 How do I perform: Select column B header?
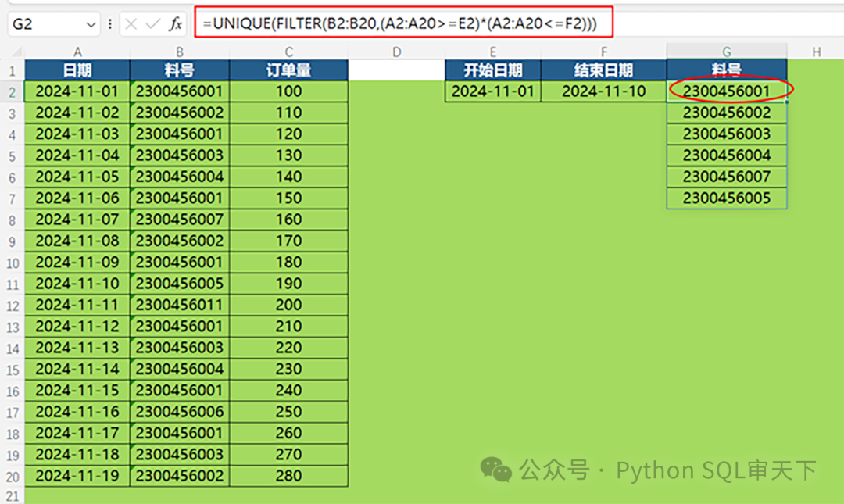click(180, 52)
